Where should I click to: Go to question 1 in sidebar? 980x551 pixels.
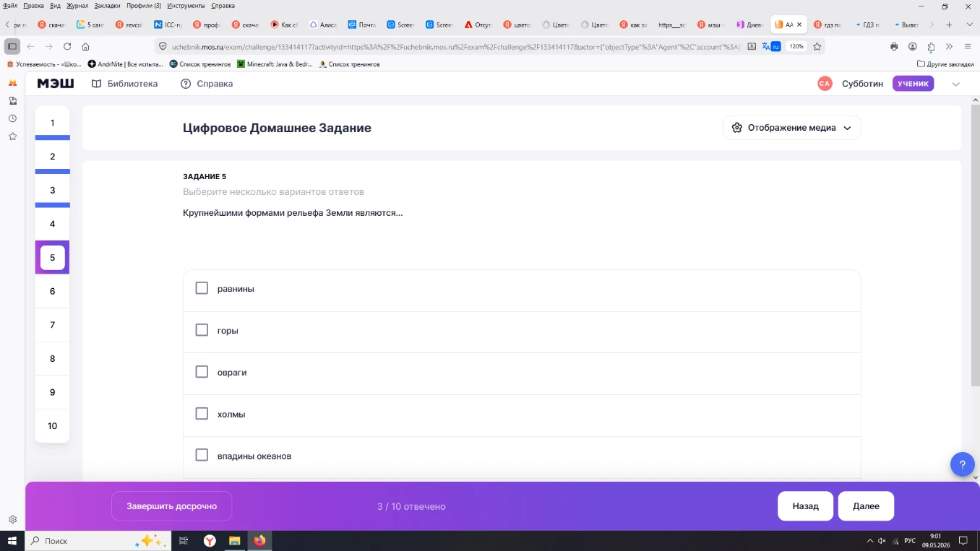tap(52, 123)
